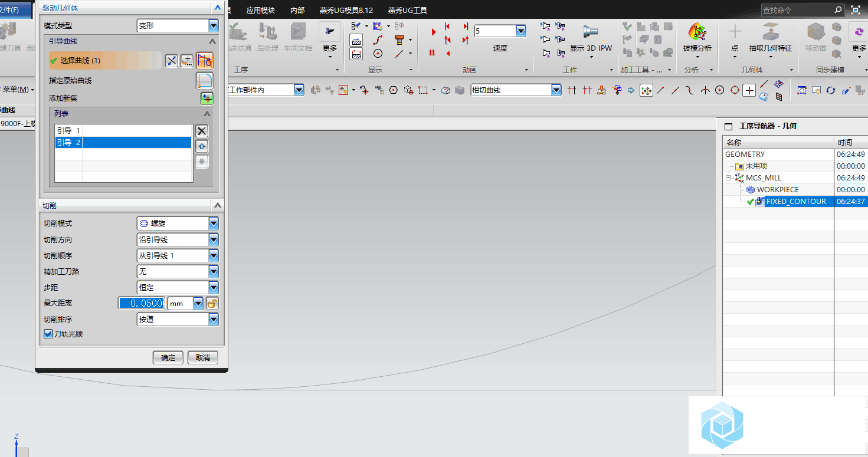Open the mm unit dropdown
The image size is (868, 457).
click(x=185, y=303)
